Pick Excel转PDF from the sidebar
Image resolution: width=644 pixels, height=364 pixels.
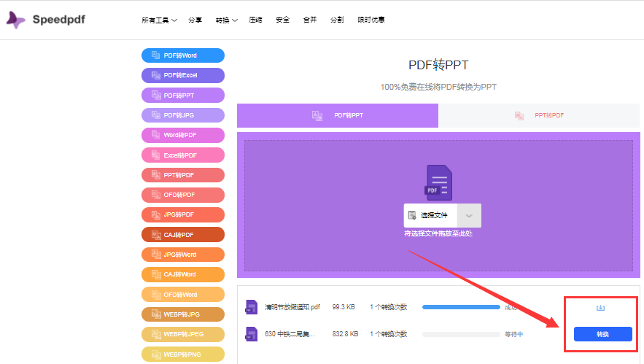click(183, 155)
